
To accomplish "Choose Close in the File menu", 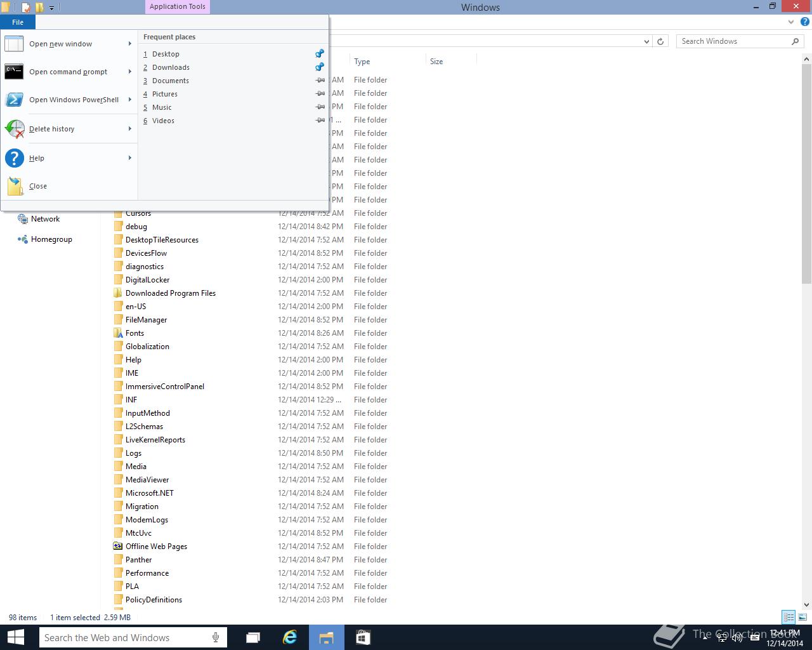I will pos(69,186).
